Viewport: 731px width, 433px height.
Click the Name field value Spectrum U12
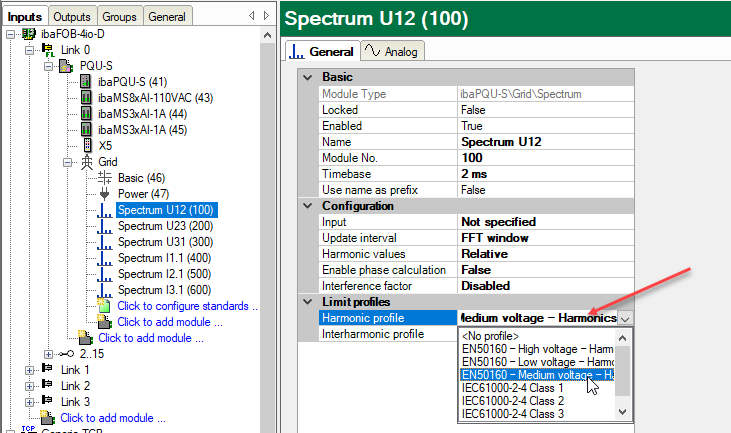(501, 141)
